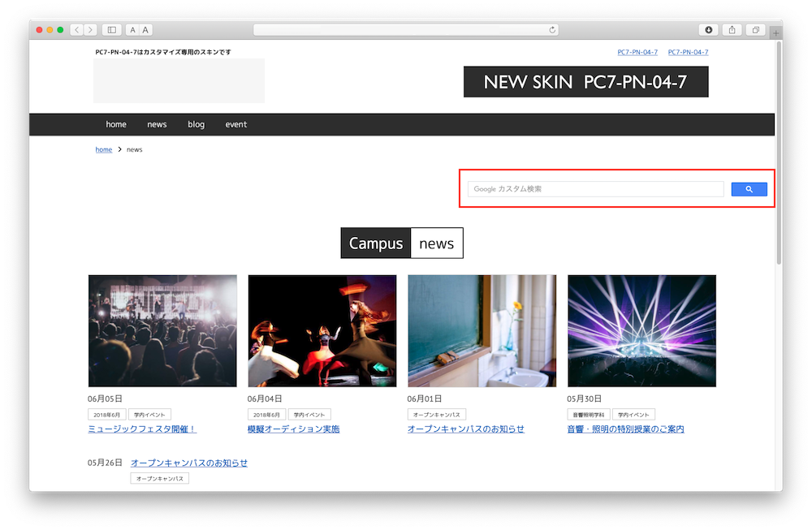Click the news breadcrumb text
The image size is (812, 530).
click(x=134, y=149)
